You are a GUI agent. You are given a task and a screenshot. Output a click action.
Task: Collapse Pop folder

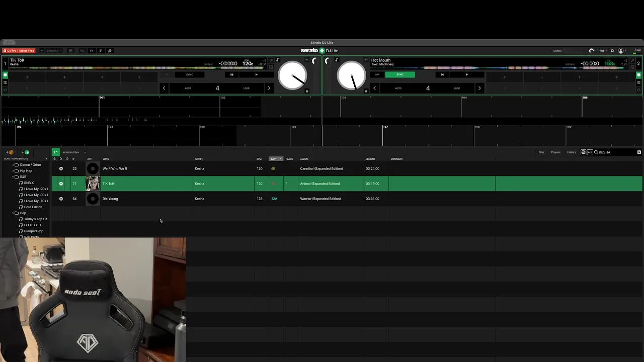coord(13,213)
